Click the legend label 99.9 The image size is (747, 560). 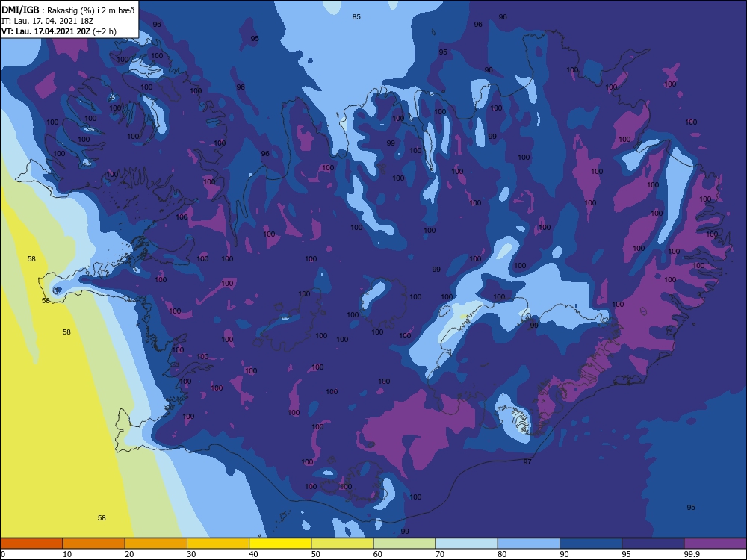692,554
